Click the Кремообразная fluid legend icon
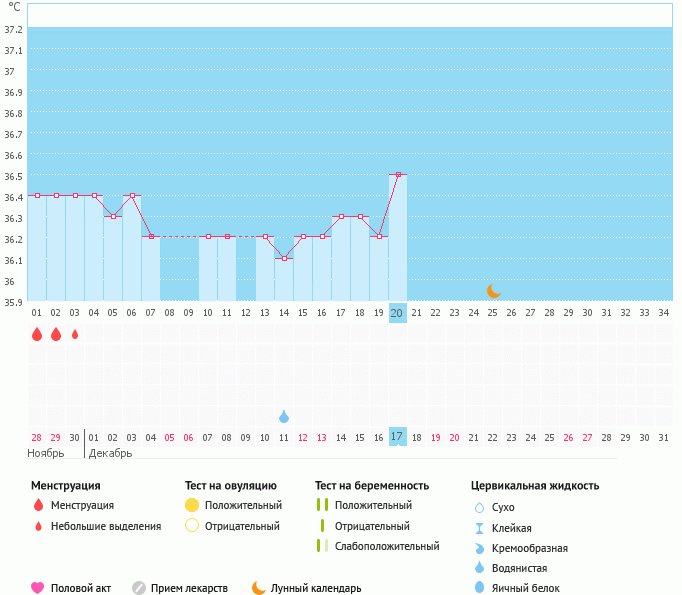The image size is (682, 595). pos(479,548)
